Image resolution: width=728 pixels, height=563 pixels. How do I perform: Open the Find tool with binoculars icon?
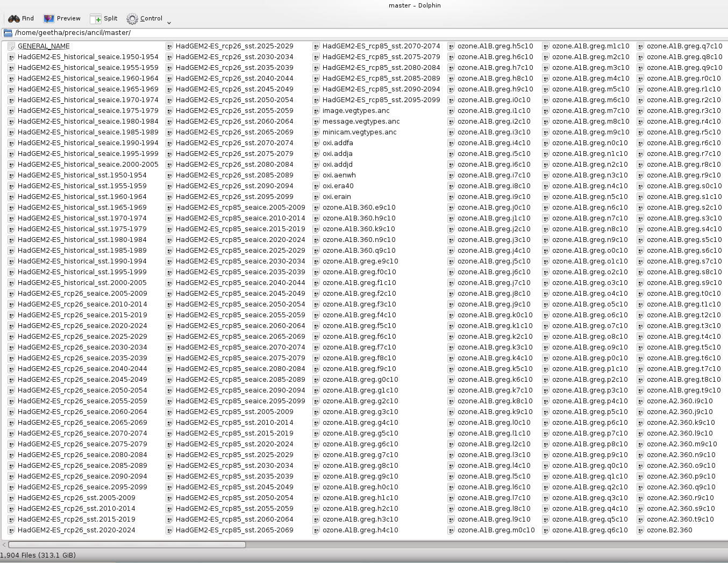coord(21,18)
